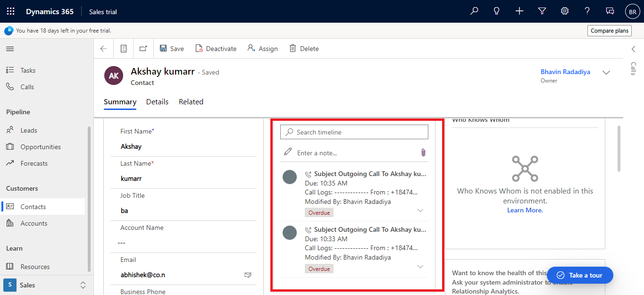Screen dimensions: 644x295
Task: Click avatar circle of 10:33 AM call
Action: click(x=290, y=233)
